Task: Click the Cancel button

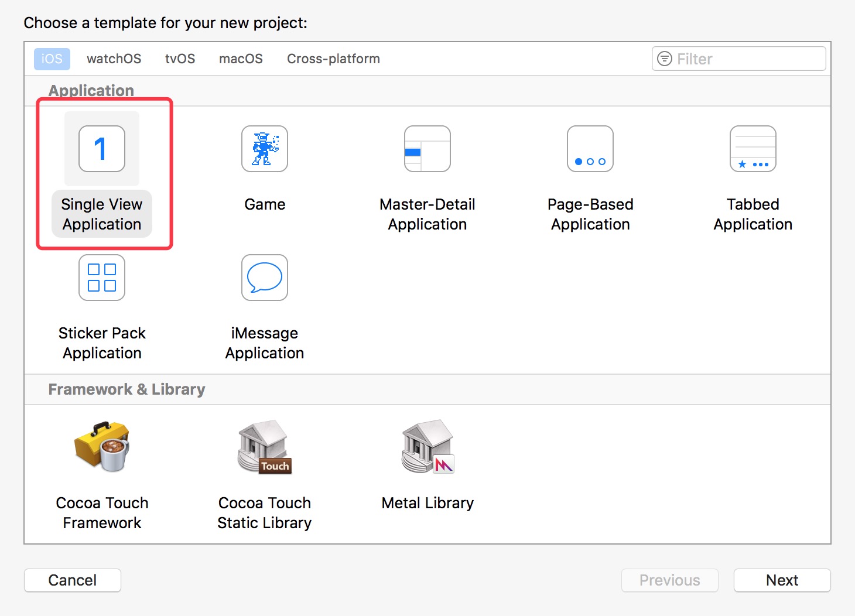Action: 73,580
